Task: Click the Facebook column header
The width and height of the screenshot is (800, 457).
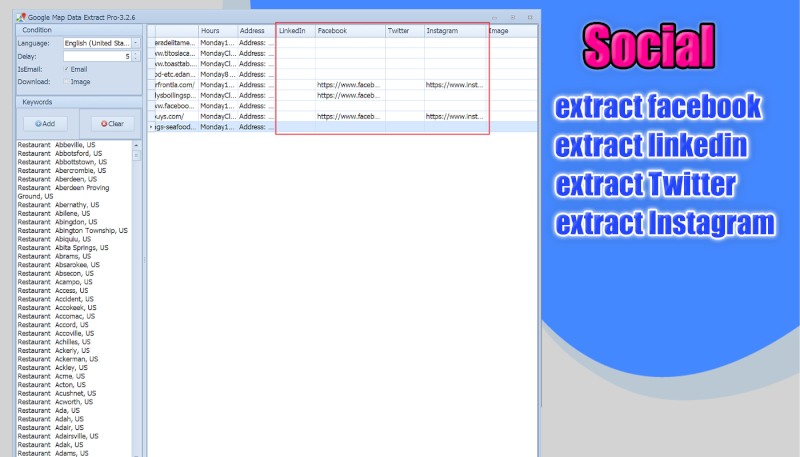Action: (351, 31)
